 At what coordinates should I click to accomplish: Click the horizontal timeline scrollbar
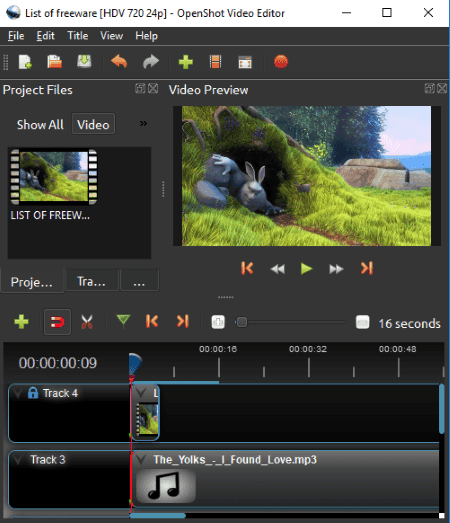click(157, 516)
